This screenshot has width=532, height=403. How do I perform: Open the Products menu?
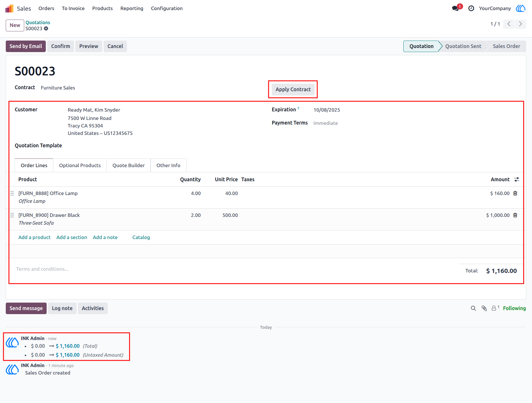102,8
